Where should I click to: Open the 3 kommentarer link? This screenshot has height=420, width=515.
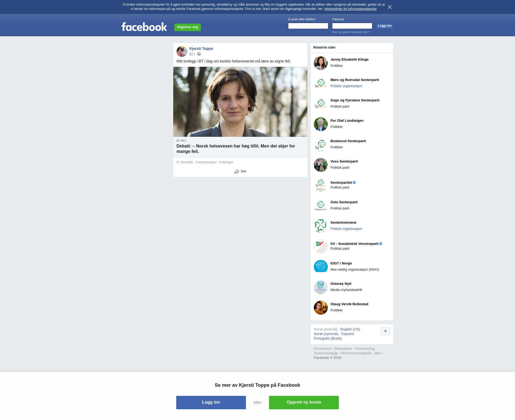click(x=206, y=162)
